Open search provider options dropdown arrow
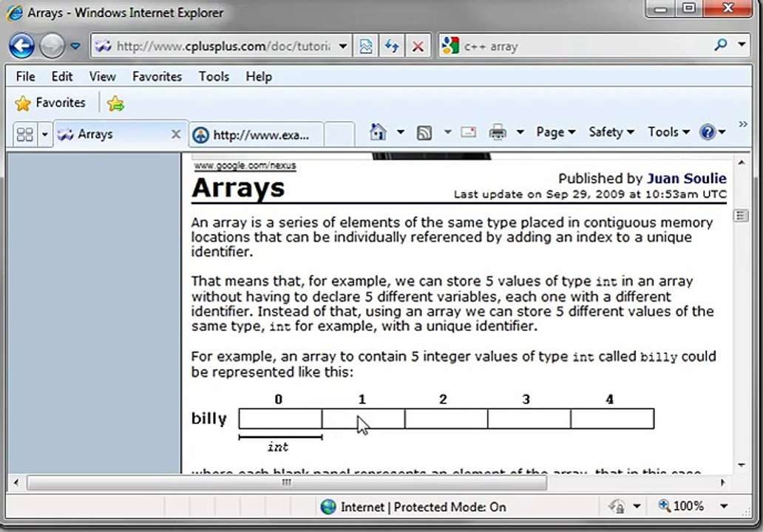 [742, 44]
